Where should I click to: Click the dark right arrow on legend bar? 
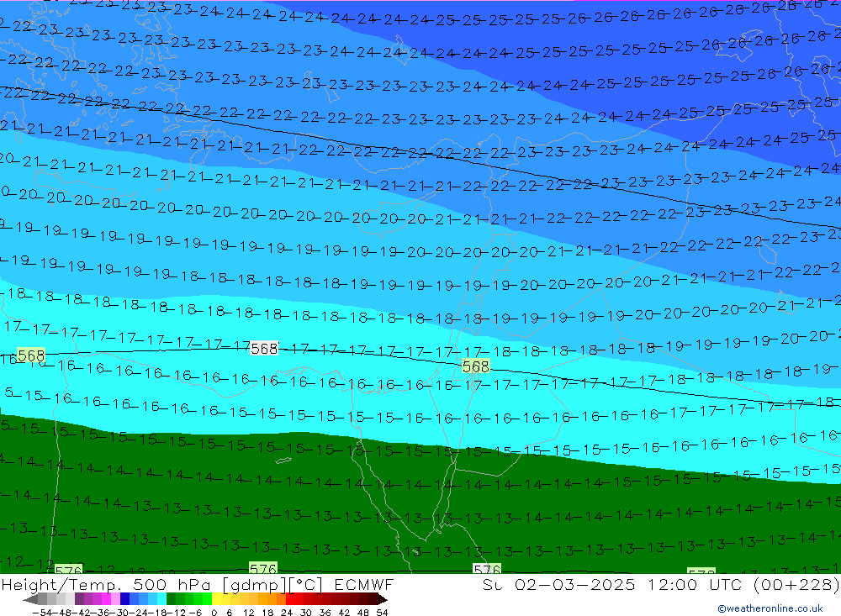click(383, 599)
